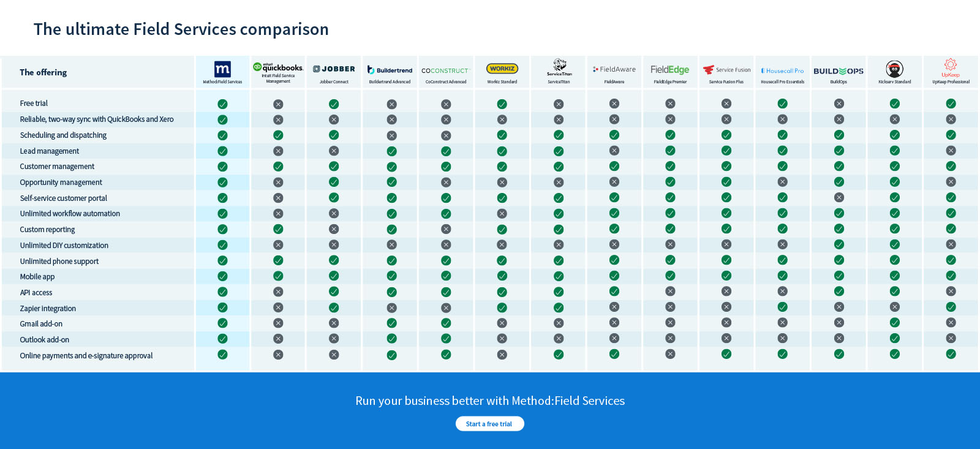Viewport: 980px width, 449px height.
Task: Click the Self-service customer portal label
Action: (63, 198)
